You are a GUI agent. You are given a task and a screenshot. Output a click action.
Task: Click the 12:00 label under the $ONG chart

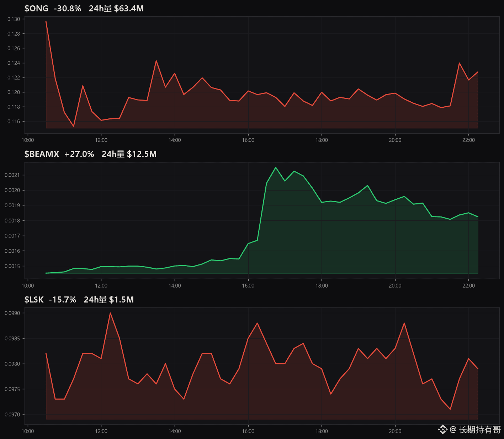point(101,140)
